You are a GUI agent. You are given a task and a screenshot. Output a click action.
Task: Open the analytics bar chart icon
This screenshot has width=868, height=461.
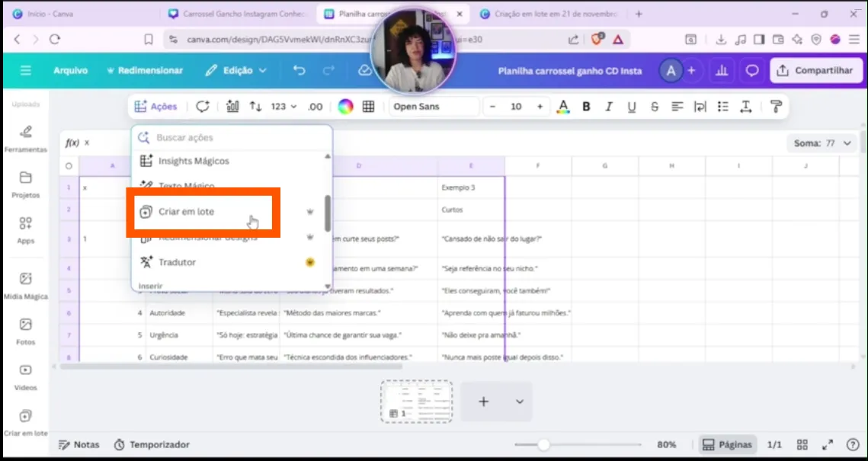(x=720, y=71)
